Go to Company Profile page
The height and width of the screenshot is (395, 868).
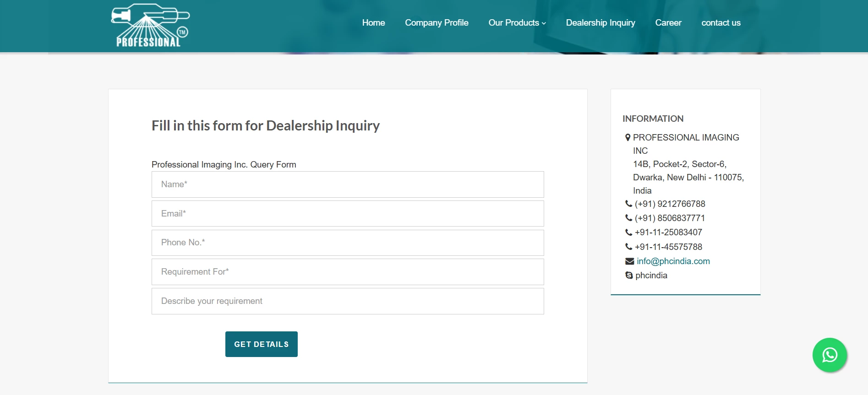point(437,23)
